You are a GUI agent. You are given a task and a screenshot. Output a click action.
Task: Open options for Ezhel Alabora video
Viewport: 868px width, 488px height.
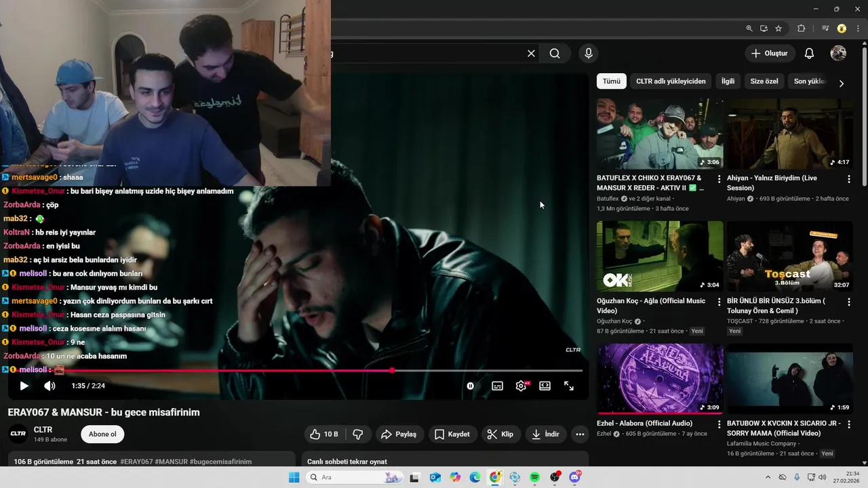[719, 424]
